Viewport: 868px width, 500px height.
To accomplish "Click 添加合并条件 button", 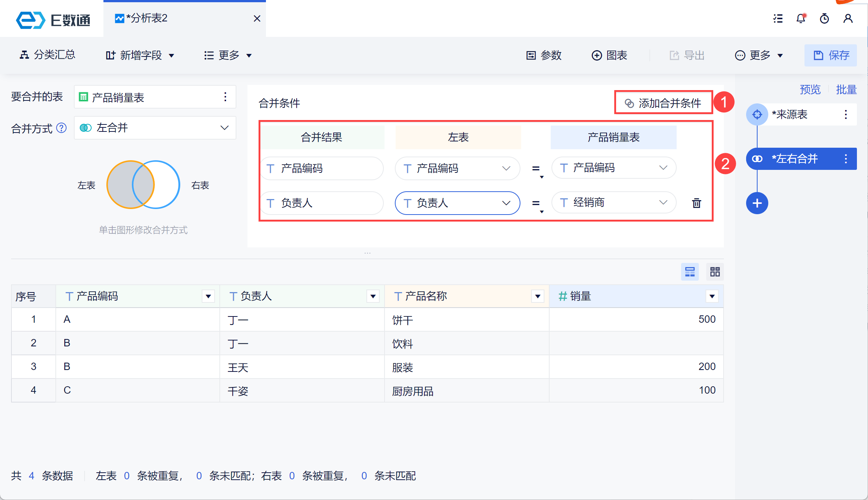I will tap(663, 103).
